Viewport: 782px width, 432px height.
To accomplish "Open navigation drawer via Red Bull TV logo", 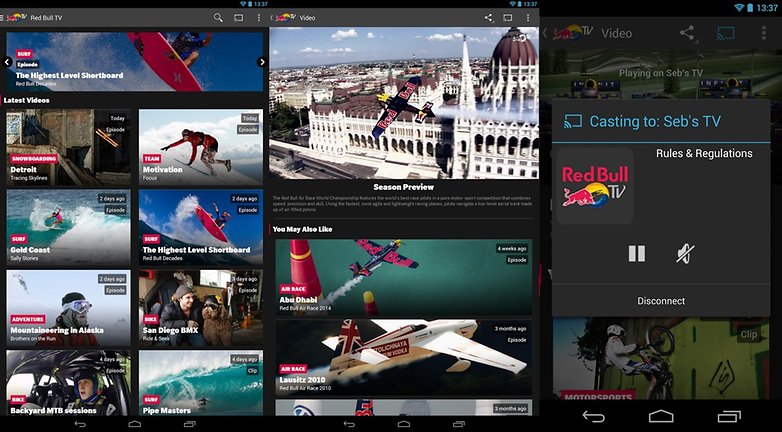I will pos(14,17).
